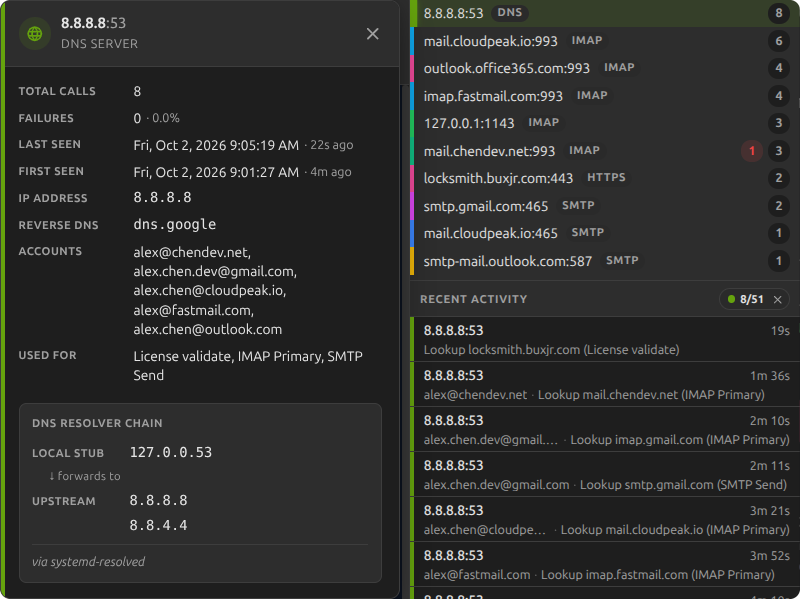
Task: Click account alex@chendev.net
Action: click(x=192, y=252)
